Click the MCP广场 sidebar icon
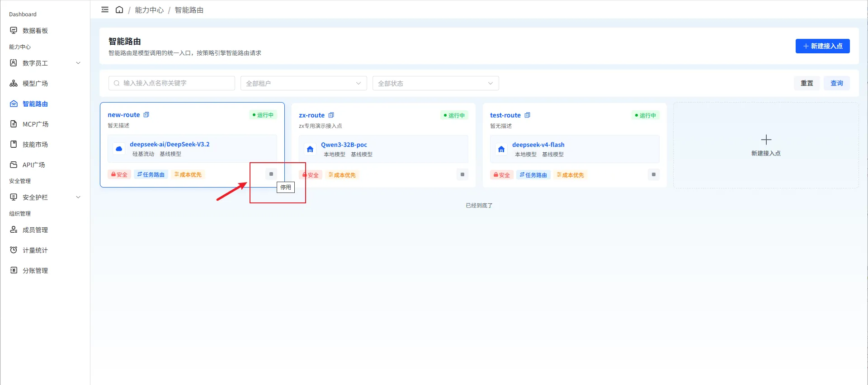The image size is (868, 385). pyautogui.click(x=14, y=124)
